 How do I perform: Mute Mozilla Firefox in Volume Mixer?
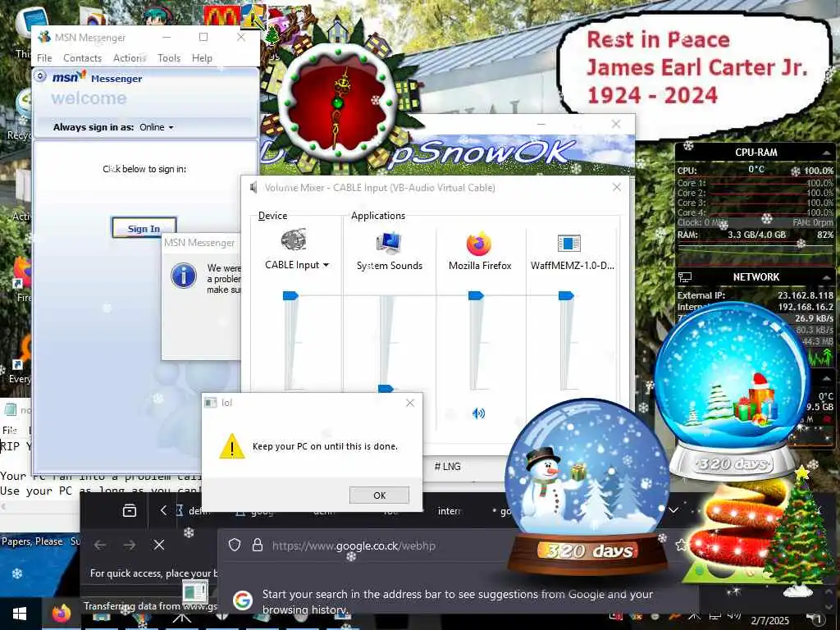[478, 413]
